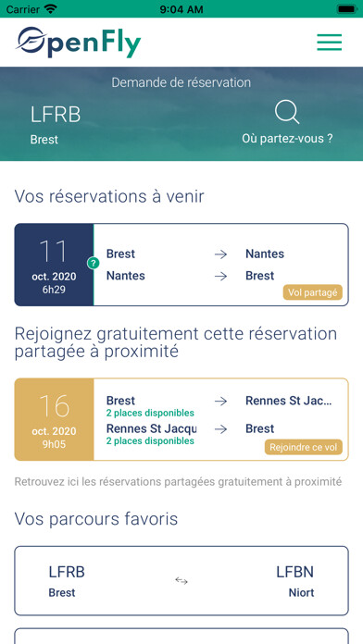Viewport: 363px width, 644px height.
Task: Tap the swap arrows between LFRB and LFBN
Action: tap(181, 580)
